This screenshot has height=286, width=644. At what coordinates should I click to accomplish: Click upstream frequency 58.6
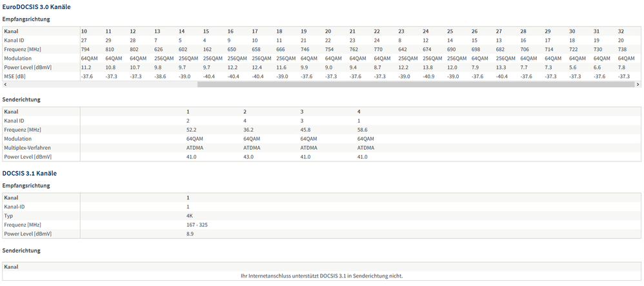362,130
